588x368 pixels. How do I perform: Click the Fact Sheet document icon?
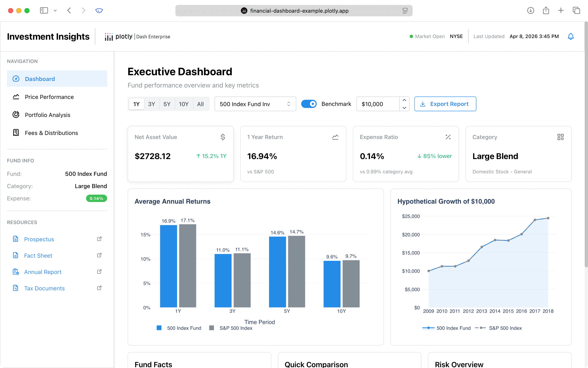pos(16,255)
